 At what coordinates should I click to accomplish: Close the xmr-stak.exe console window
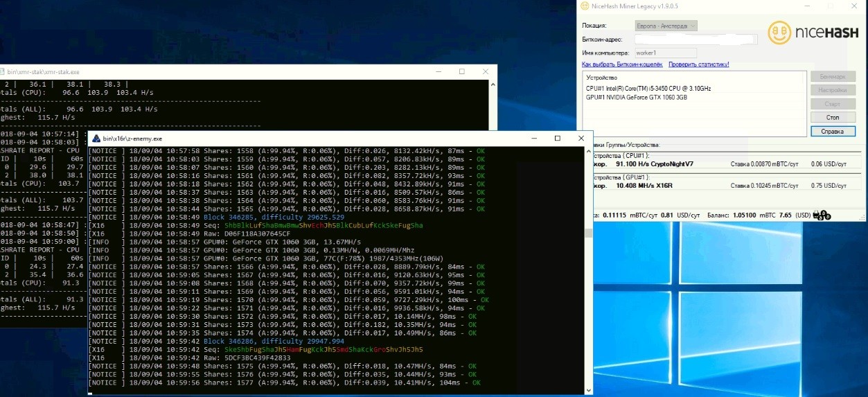pyautogui.click(x=486, y=71)
